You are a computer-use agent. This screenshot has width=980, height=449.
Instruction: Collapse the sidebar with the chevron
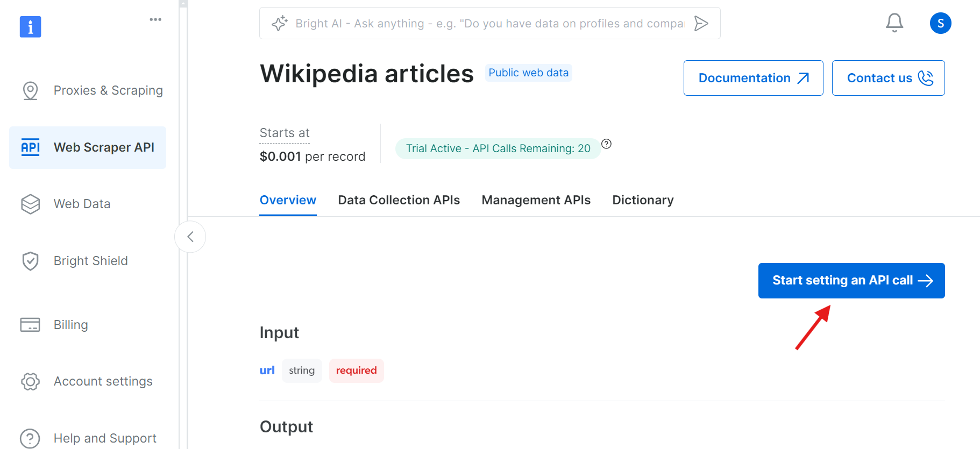coord(190,237)
